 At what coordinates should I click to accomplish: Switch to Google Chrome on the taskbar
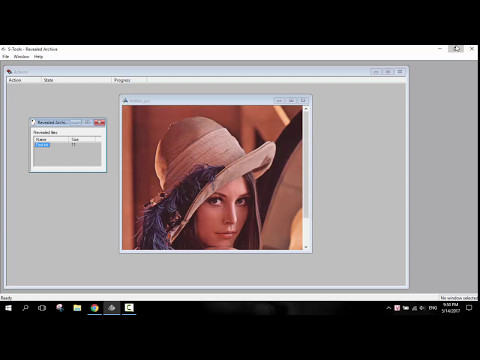coord(95,308)
